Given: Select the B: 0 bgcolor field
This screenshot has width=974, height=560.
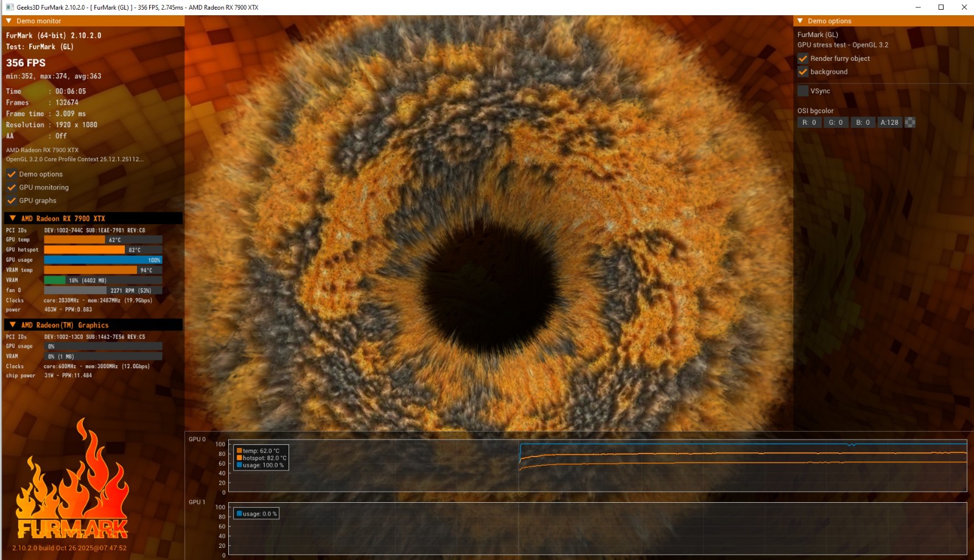Looking at the screenshot, I should click(x=863, y=122).
